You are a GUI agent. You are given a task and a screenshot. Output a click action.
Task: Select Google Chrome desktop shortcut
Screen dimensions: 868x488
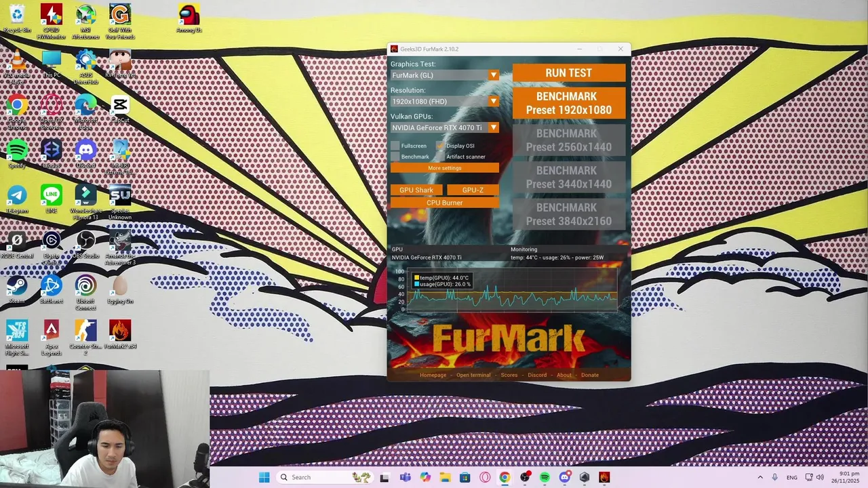(17, 113)
